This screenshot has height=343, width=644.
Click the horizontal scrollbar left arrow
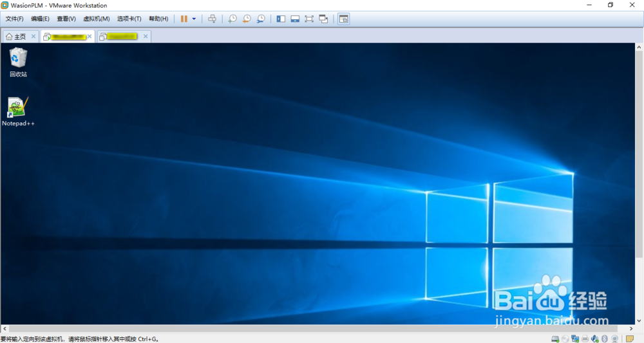click(x=5, y=329)
